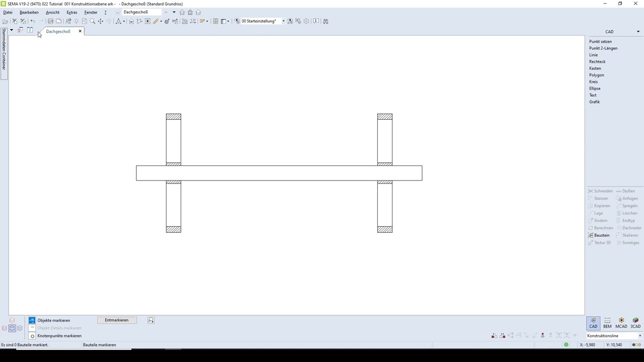Select Punkt setzen command

[600, 42]
